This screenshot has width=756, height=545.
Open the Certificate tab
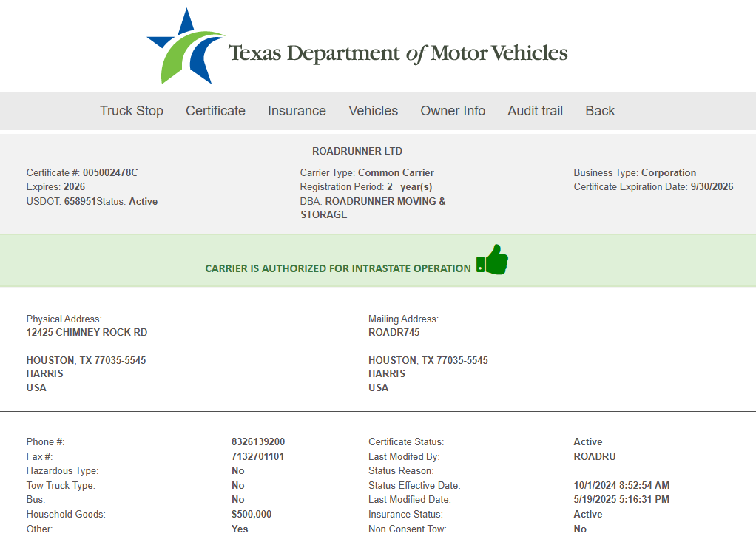click(x=215, y=111)
